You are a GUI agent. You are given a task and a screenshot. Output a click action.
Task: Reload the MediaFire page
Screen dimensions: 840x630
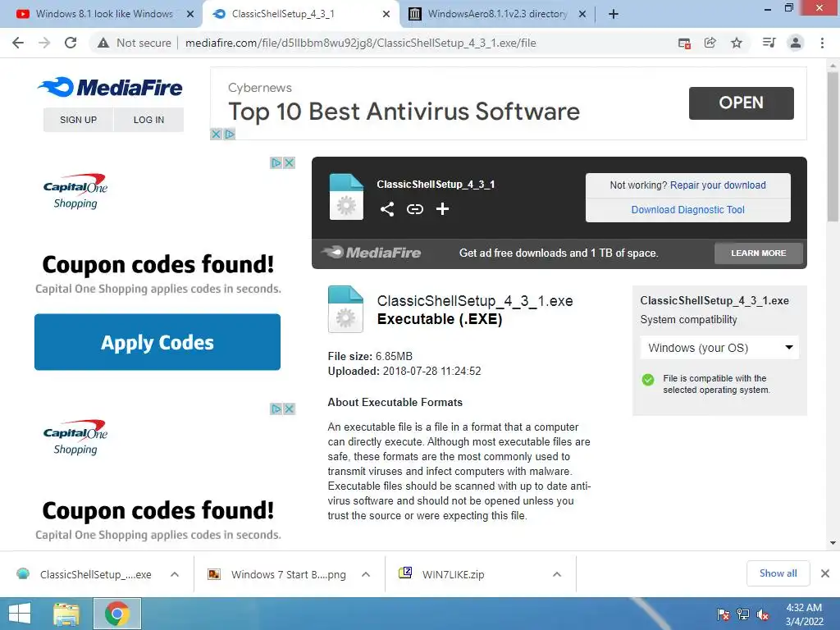pos(71,43)
